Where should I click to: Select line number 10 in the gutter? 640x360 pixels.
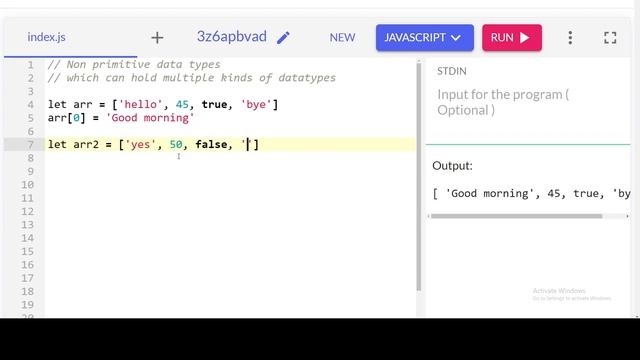pos(27,185)
